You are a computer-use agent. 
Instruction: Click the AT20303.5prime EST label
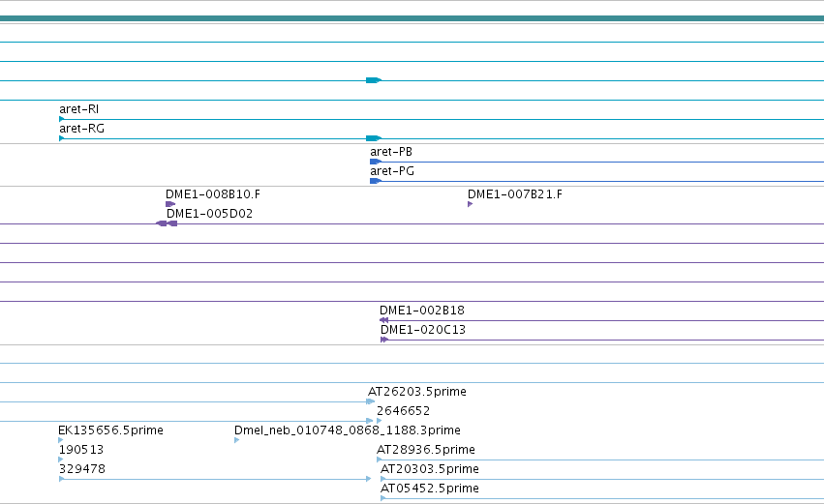click(x=430, y=469)
